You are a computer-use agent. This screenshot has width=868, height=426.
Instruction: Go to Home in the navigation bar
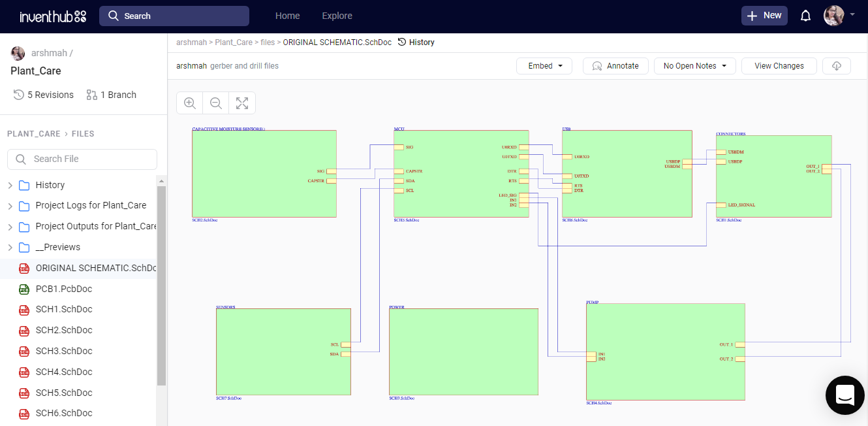pos(288,16)
